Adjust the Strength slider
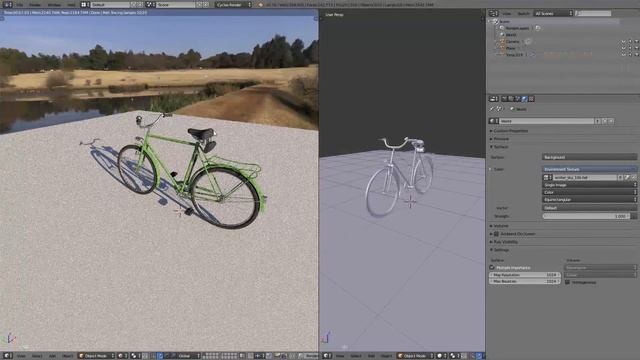The width and height of the screenshot is (640, 360). [x=586, y=216]
